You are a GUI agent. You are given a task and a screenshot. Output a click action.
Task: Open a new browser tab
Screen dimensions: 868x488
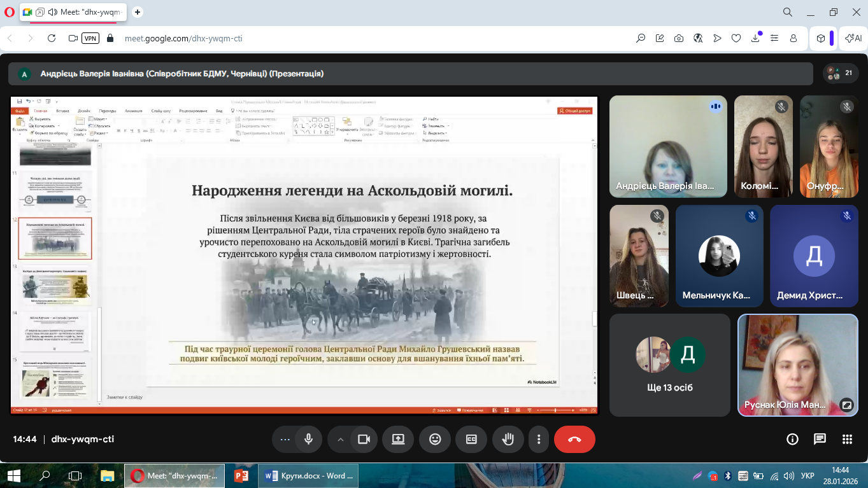pos(138,12)
